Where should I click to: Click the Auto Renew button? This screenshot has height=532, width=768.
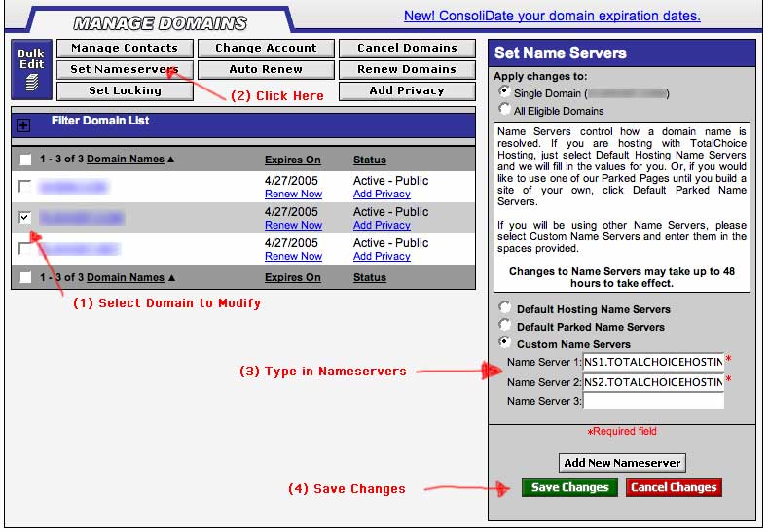click(x=266, y=70)
